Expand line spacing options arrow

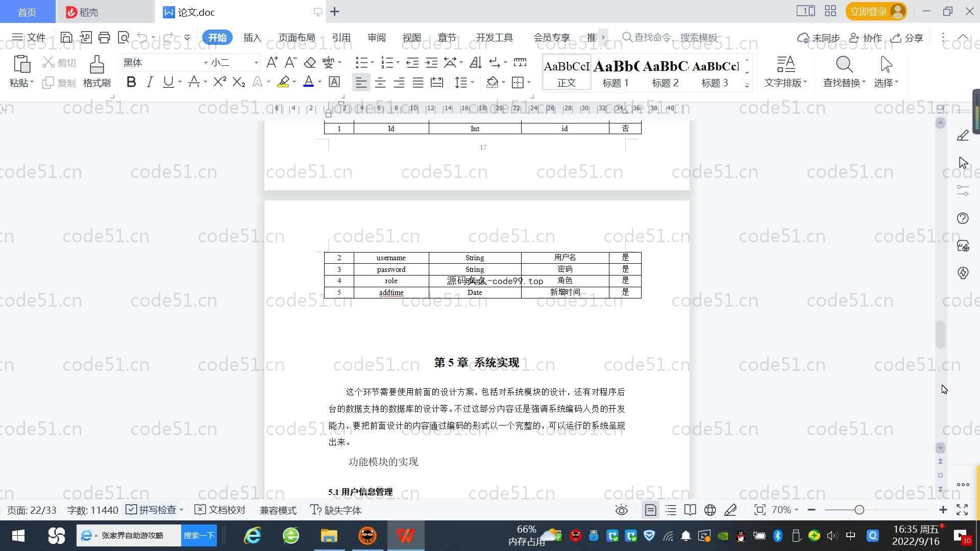[472, 82]
